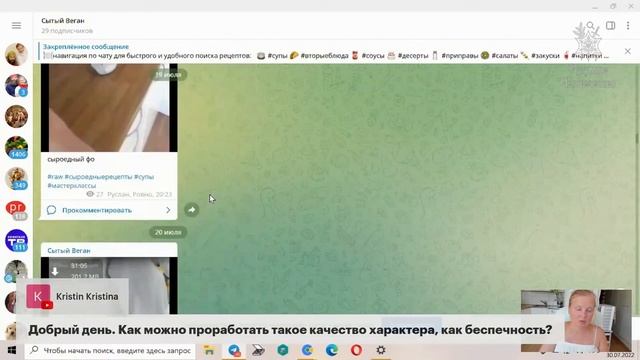
Task: Download the 20 июля video using arrow icon
Action: 55,271
